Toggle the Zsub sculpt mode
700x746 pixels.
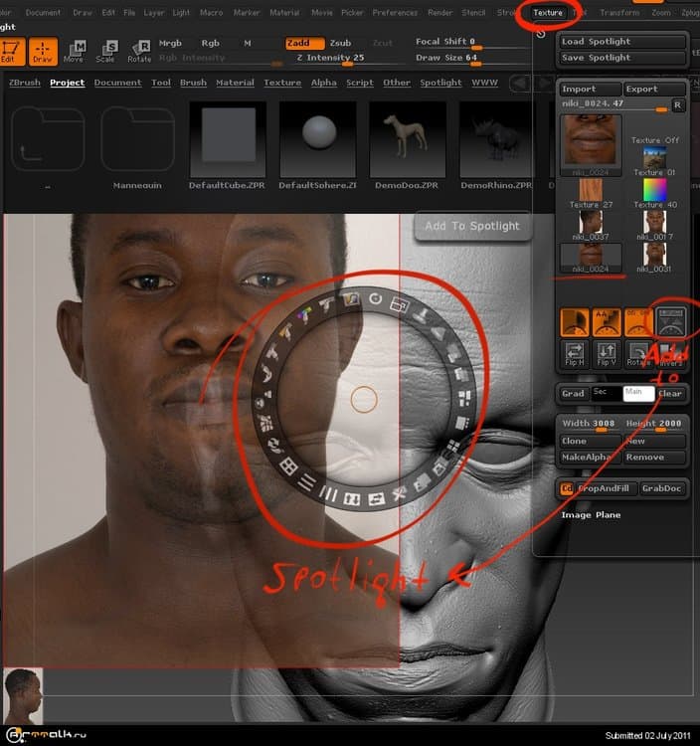coord(341,43)
